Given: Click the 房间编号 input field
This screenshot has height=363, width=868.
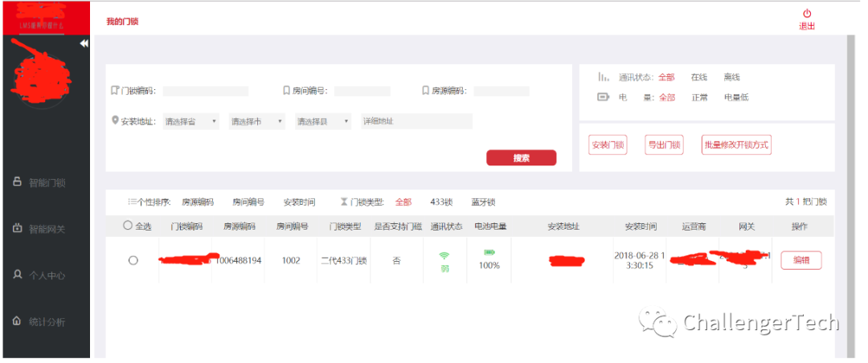Looking at the screenshot, I should pos(362,92).
